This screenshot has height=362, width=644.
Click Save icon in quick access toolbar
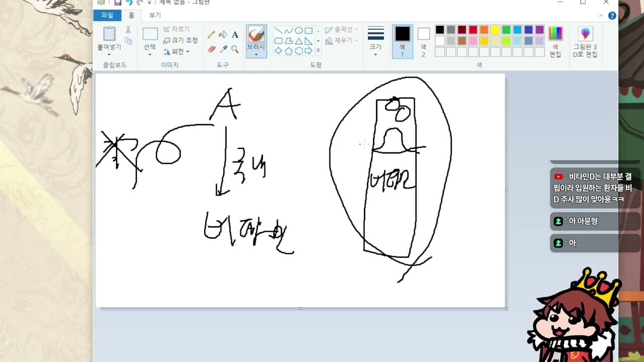tap(118, 3)
